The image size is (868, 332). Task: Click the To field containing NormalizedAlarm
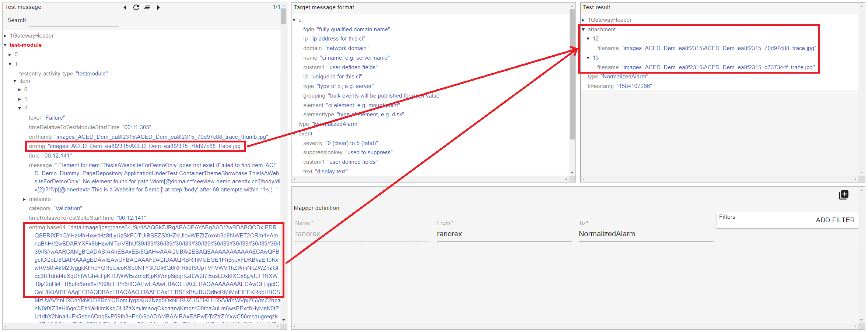(645, 234)
